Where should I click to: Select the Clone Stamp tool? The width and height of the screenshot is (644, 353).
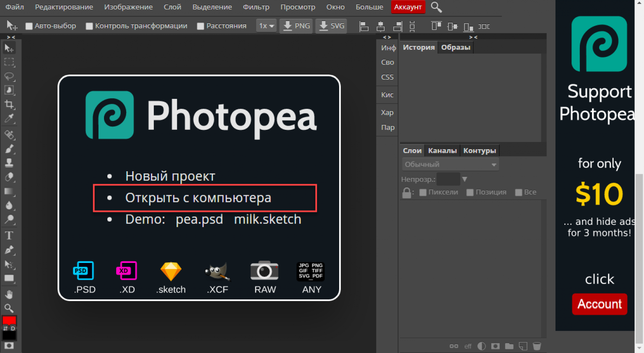point(9,163)
